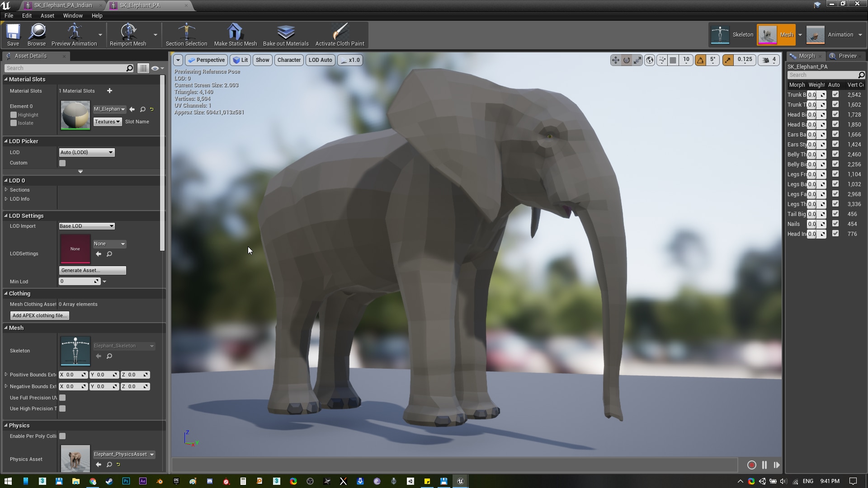Toggle Auto for Tail Big morph target
868x488 pixels.
pyautogui.click(x=835, y=214)
